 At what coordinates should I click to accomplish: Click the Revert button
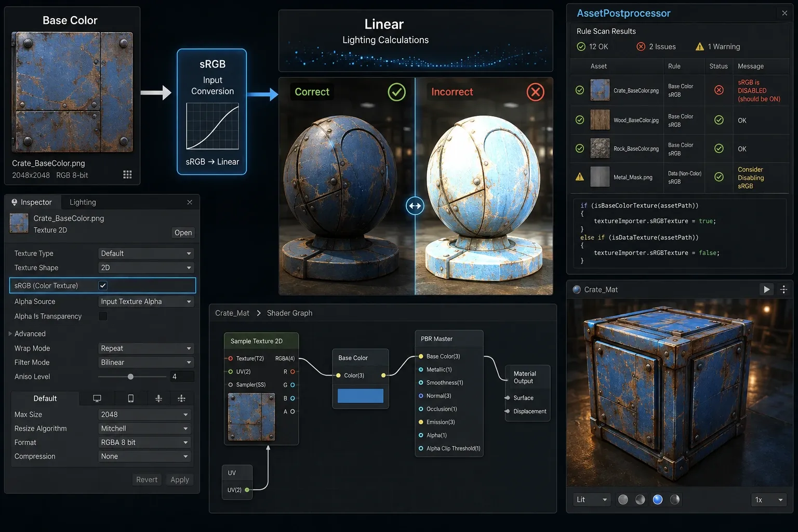[x=147, y=480]
